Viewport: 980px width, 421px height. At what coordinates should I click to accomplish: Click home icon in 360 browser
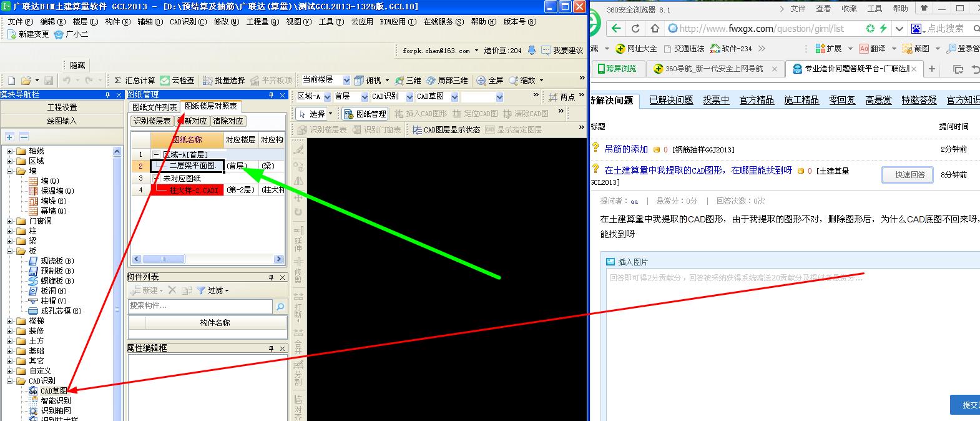[655, 29]
